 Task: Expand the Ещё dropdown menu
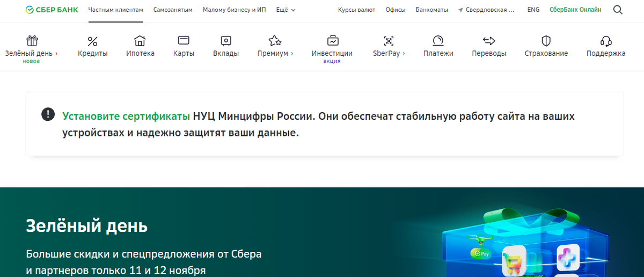click(x=286, y=10)
